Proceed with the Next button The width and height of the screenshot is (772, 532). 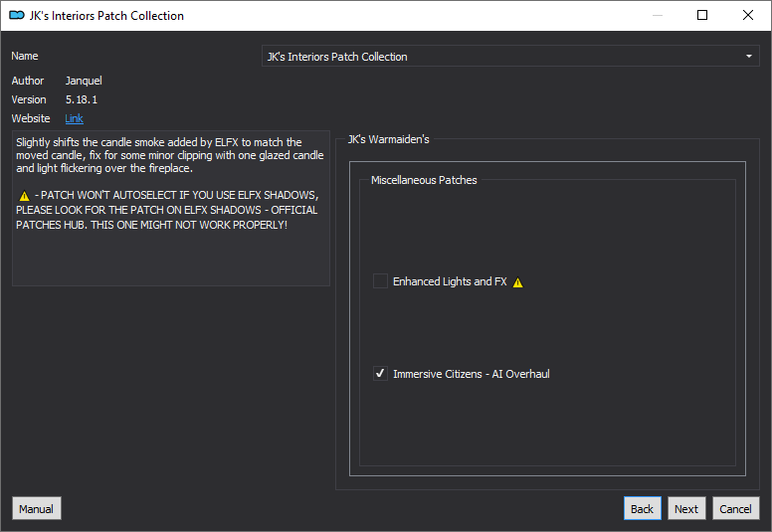click(x=686, y=508)
